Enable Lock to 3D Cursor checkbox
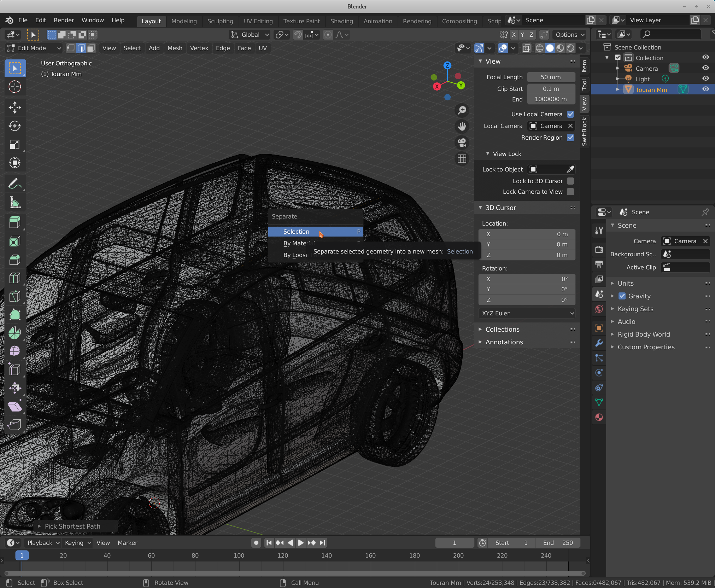Image resolution: width=715 pixels, height=588 pixels. click(x=570, y=181)
